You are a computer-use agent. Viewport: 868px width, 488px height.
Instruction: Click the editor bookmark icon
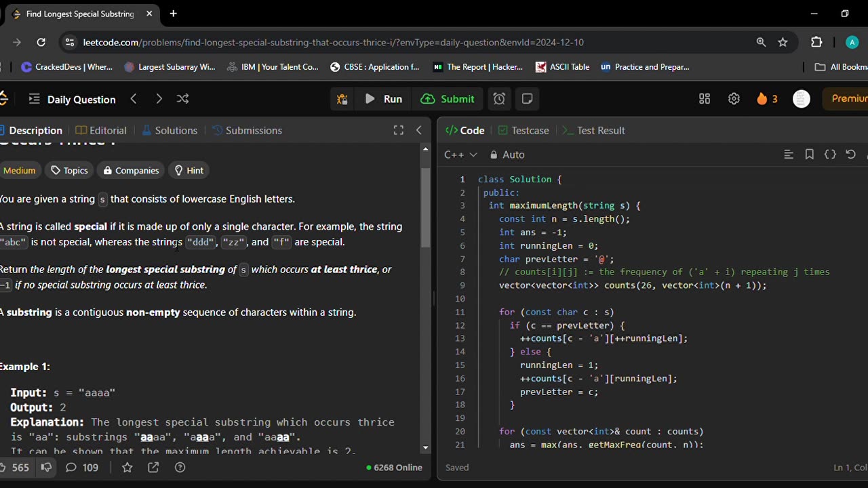click(809, 155)
